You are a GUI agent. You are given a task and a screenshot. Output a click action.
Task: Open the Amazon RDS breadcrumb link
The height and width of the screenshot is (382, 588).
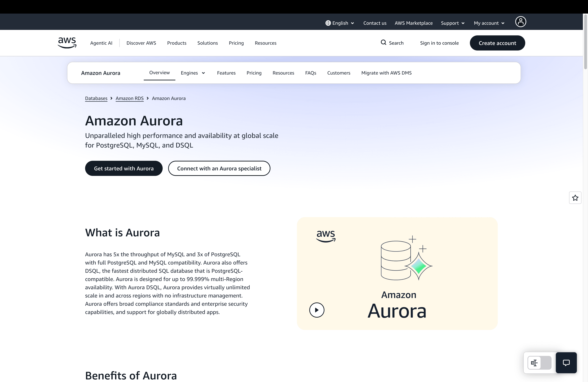coord(129,98)
